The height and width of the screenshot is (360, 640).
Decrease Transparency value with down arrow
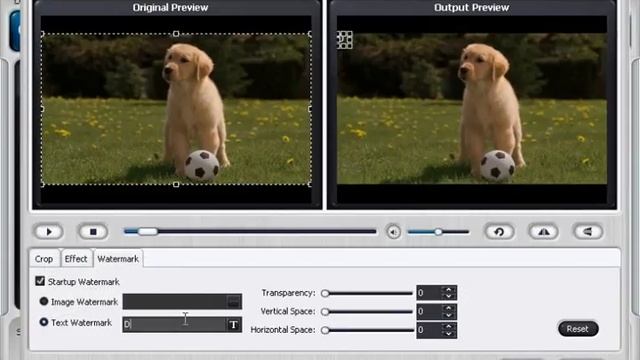point(449,296)
